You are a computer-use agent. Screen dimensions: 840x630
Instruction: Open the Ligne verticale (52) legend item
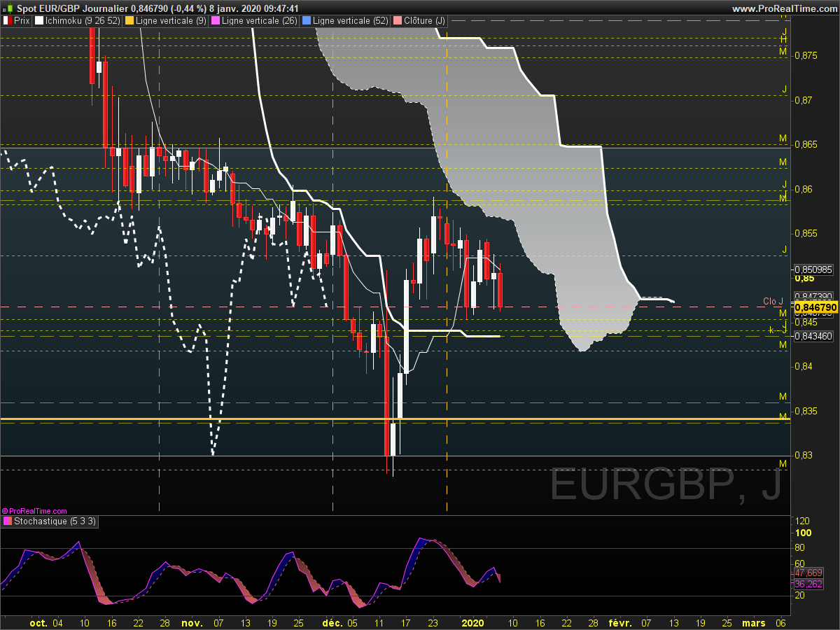pos(344,21)
